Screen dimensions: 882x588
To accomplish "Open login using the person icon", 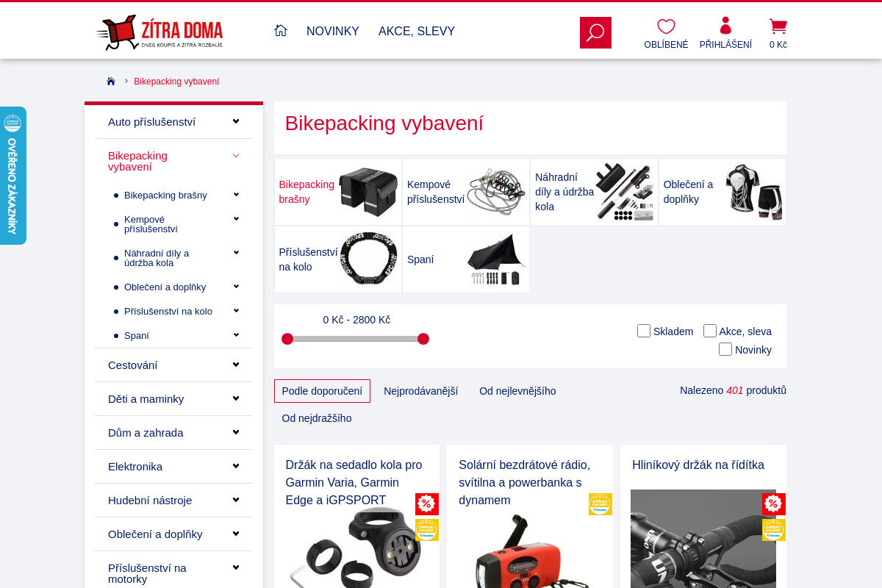I will (x=725, y=26).
